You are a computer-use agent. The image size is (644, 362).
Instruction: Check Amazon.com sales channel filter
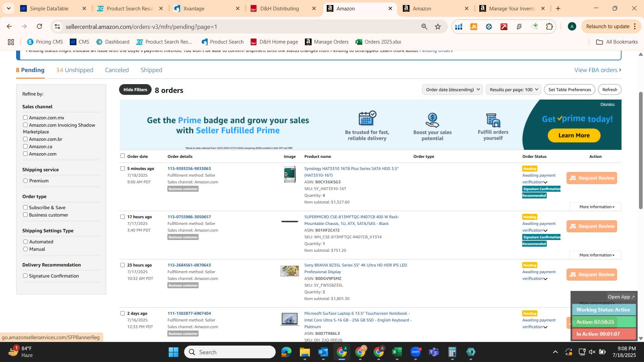click(x=25, y=154)
